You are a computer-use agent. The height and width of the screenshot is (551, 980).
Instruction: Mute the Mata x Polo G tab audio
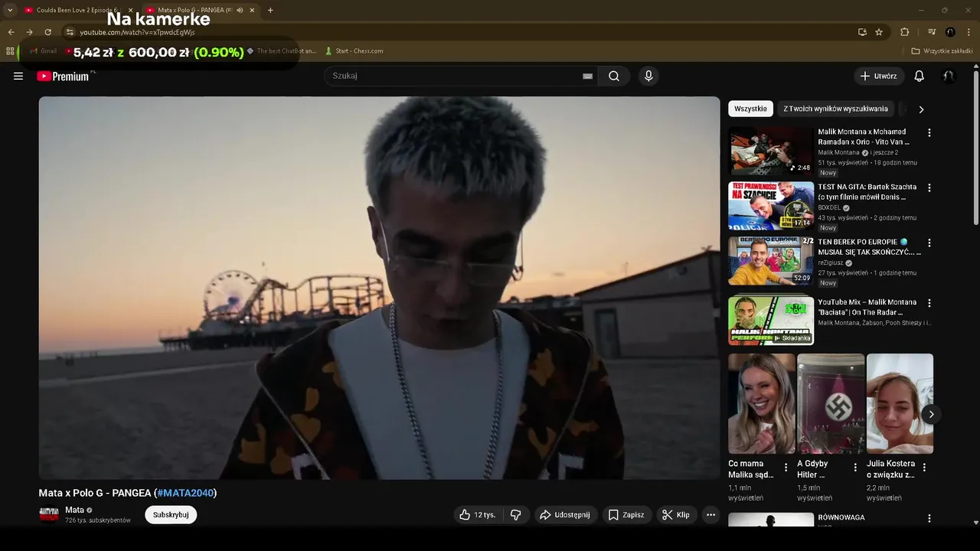[x=240, y=10]
